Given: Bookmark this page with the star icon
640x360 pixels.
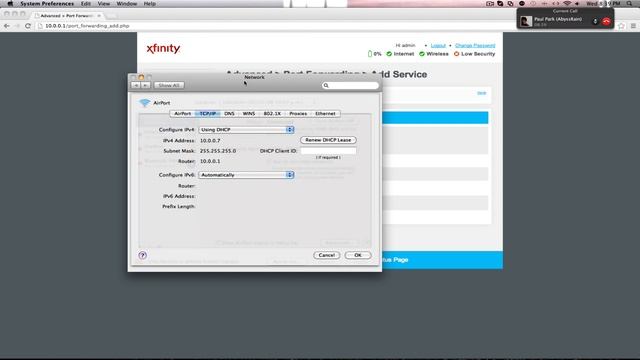Looking at the screenshot, I should pyautogui.click(x=622, y=26).
